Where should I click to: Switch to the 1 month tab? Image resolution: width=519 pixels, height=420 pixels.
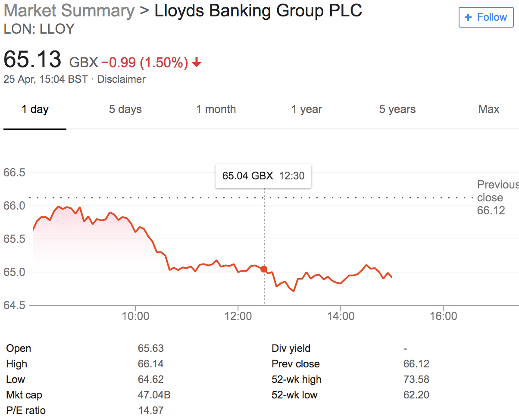[216, 109]
